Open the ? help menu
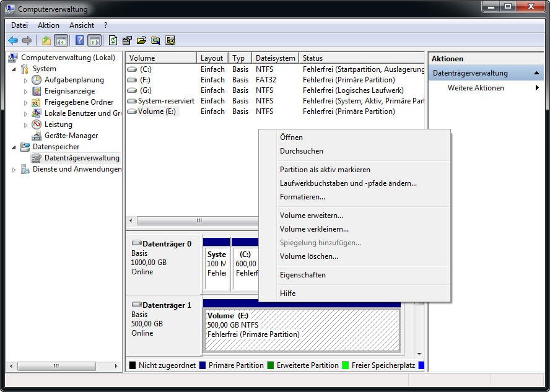The height and width of the screenshot is (392, 550). 105,25
